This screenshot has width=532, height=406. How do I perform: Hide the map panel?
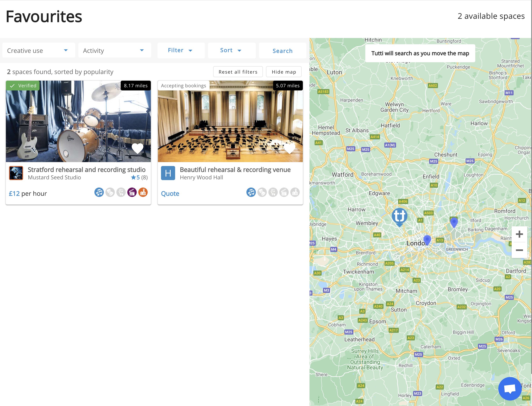tap(284, 72)
